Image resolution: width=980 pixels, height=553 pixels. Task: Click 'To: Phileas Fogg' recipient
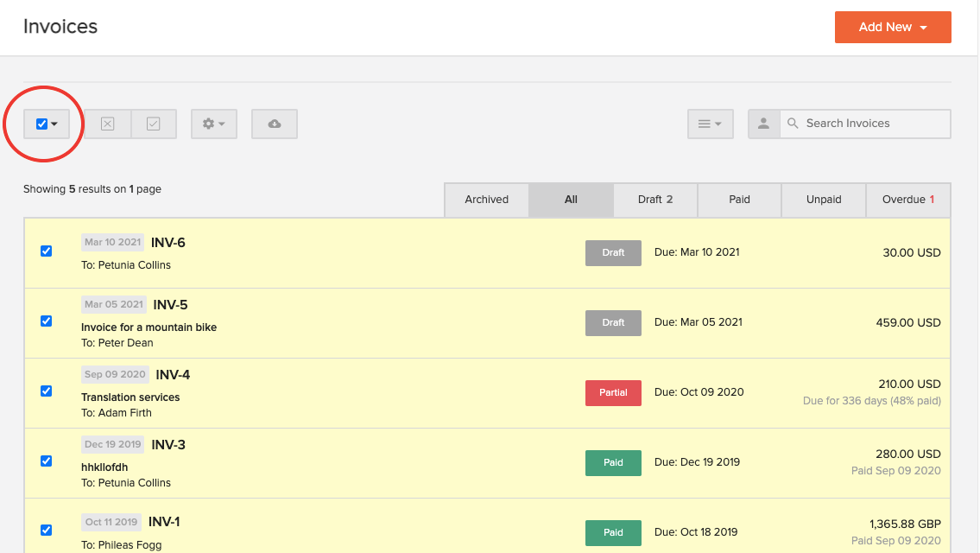tap(122, 545)
